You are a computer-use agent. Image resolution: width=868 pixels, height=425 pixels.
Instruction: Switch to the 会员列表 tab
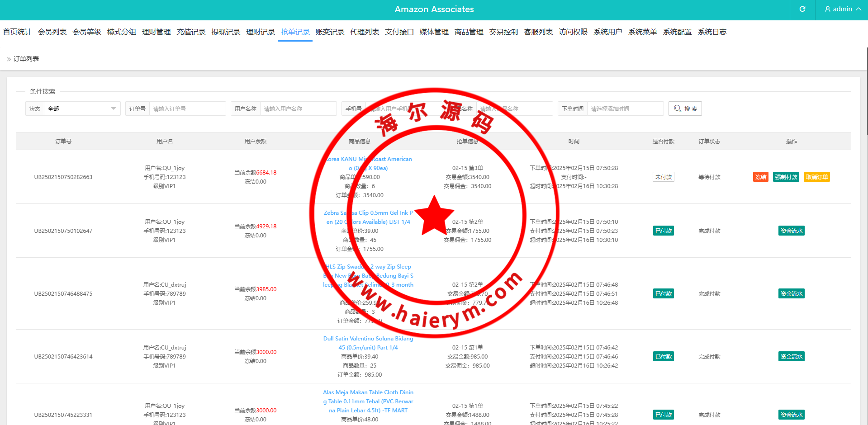(x=52, y=32)
